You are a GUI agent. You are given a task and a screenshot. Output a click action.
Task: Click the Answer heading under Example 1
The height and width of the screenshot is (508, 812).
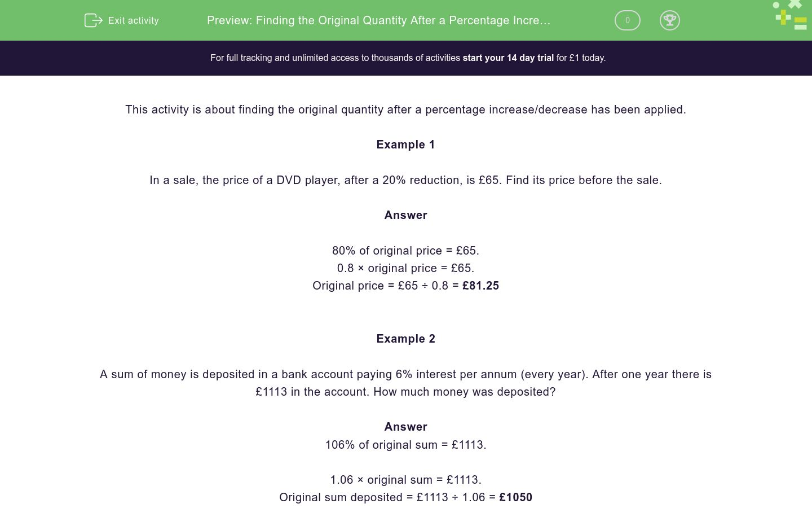pyautogui.click(x=405, y=215)
